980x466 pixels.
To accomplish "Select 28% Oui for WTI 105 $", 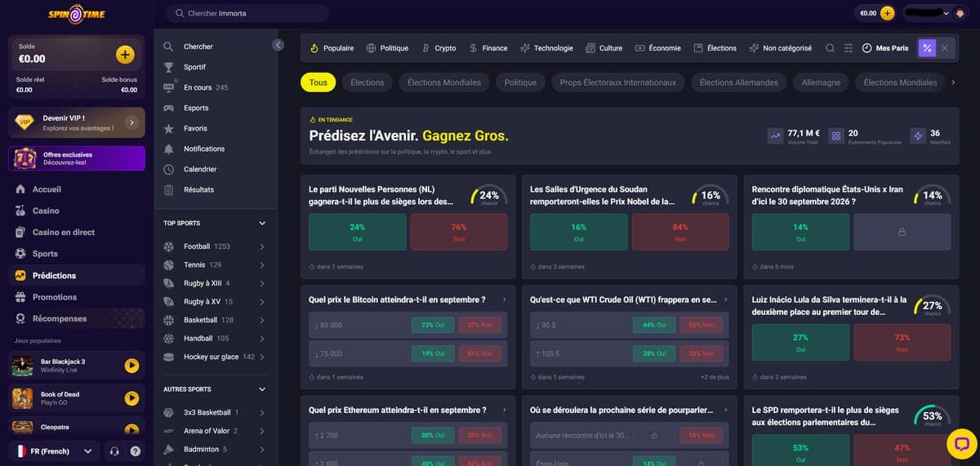I will pos(654,353).
